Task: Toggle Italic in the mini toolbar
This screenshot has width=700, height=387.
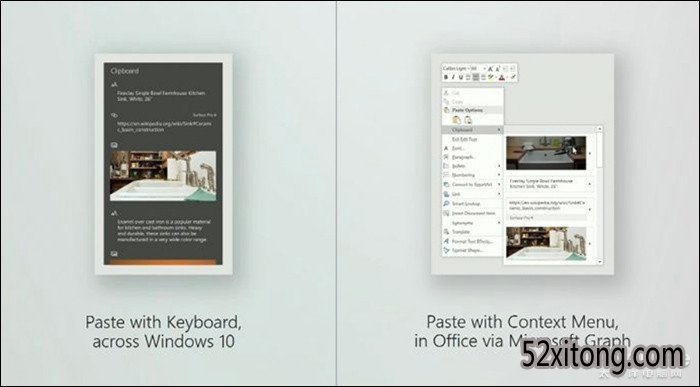Action: pos(453,77)
